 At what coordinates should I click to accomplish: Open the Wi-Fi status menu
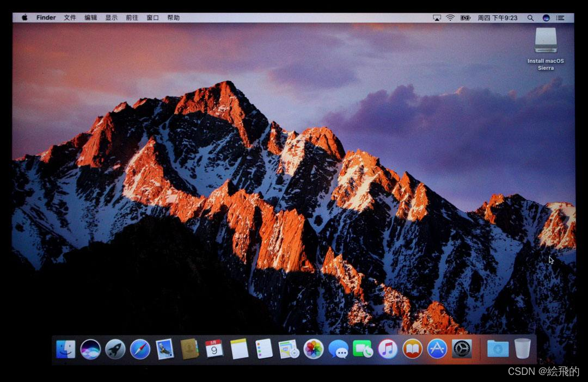[450, 18]
